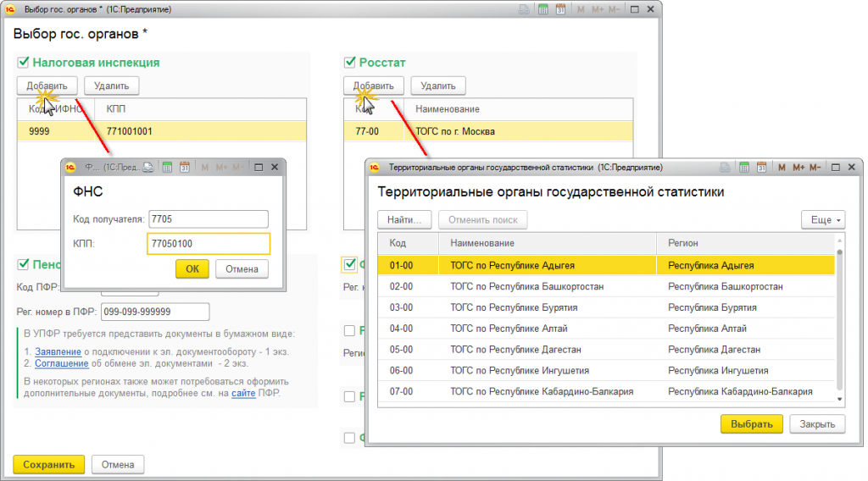Screen dimensions: 868x481
Task: Open calendar in the statistics window title bar
Action: click(760, 168)
